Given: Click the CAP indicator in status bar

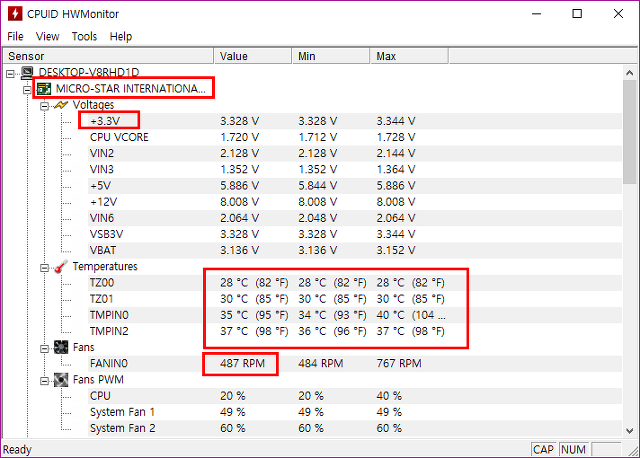Looking at the screenshot, I should [543, 449].
